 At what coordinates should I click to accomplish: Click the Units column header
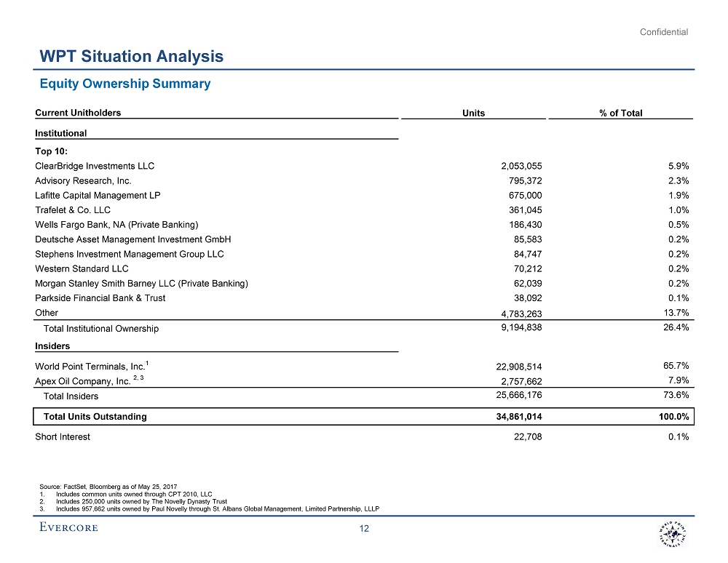473,113
